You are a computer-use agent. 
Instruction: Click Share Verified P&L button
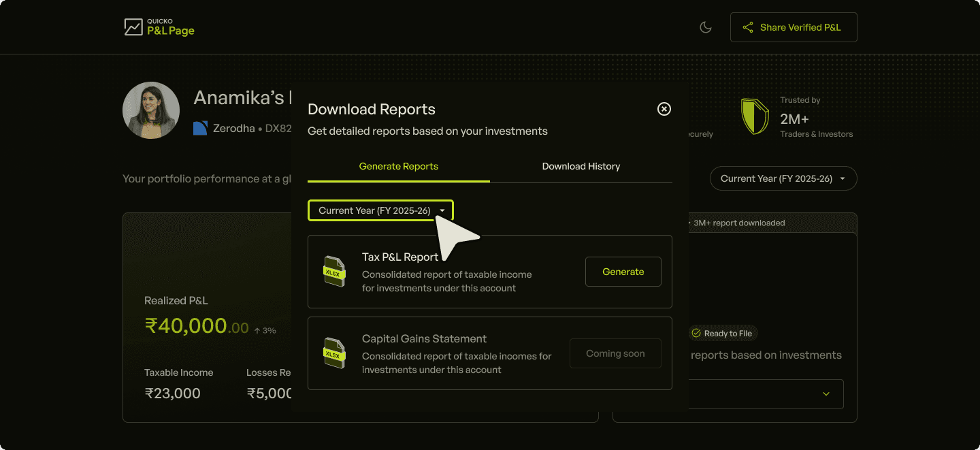[x=794, y=27]
